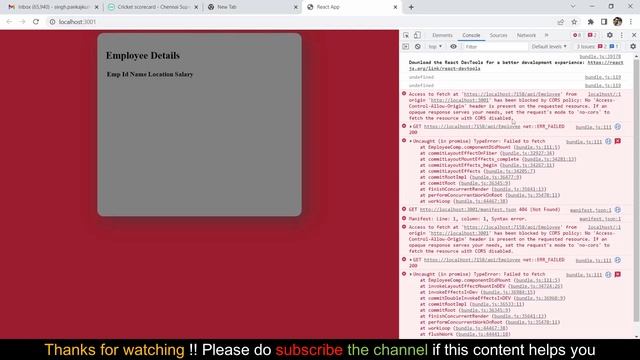Bookmark this page with star icon
The image size is (640, 360).
click(574, 22)
